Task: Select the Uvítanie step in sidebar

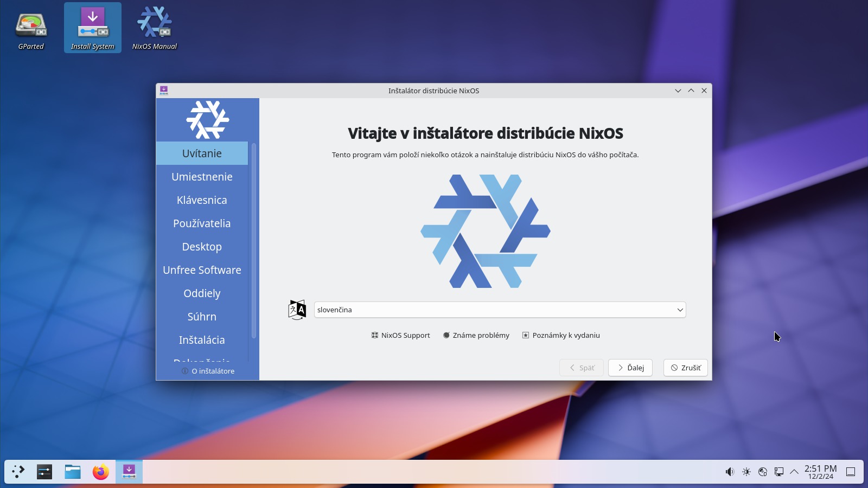Action: (x=202, y=153)
